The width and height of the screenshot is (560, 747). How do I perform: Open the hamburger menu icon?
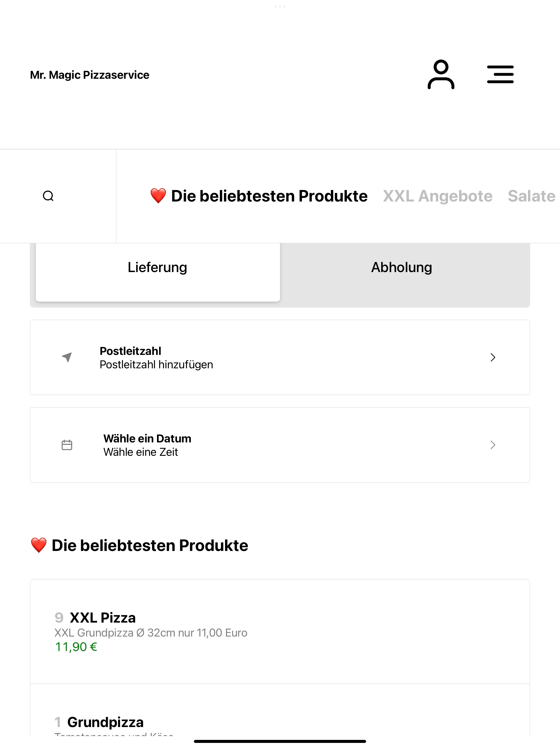(x=500, y=75)
